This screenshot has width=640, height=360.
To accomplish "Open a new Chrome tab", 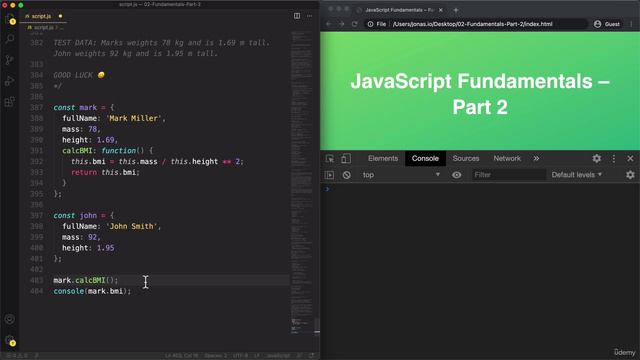I will tap(456, 10).
